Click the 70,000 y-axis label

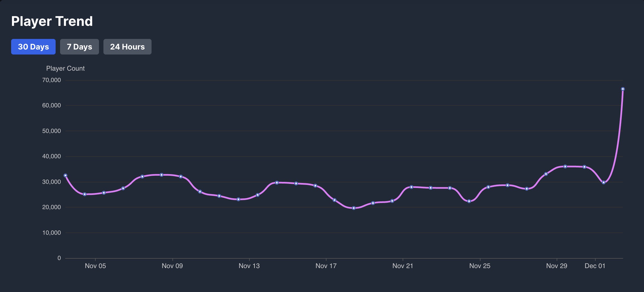point(51,80)
